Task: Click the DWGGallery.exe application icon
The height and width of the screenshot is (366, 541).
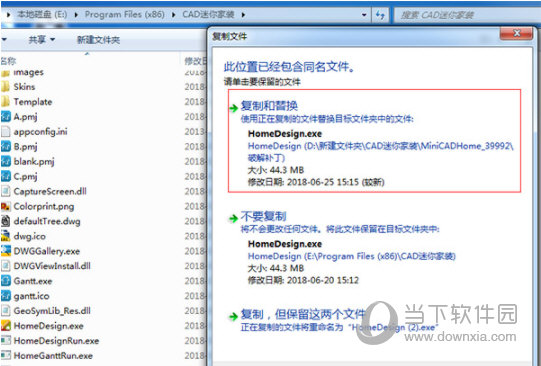Action: pos(6,251)
